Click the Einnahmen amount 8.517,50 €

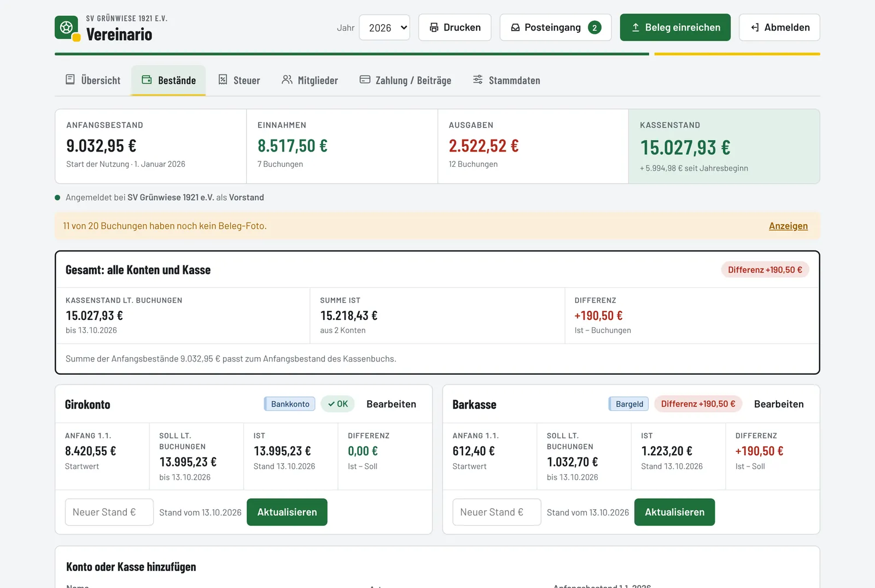(x=293, y=146)
